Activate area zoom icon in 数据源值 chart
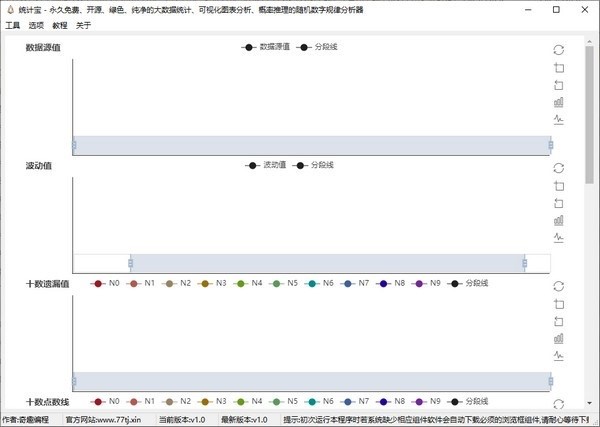The width and height of the screenshot is (600, 427). pos(558,67)
